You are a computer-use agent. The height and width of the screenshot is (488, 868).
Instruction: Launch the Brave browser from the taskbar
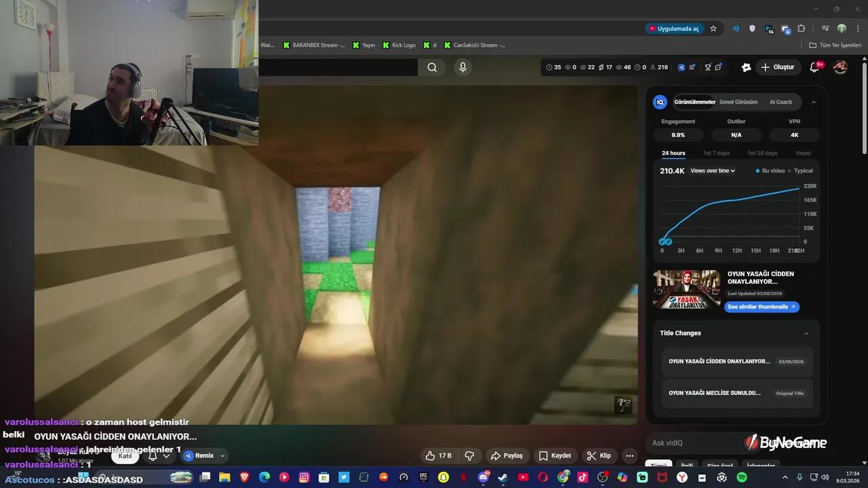click(245, 477)
